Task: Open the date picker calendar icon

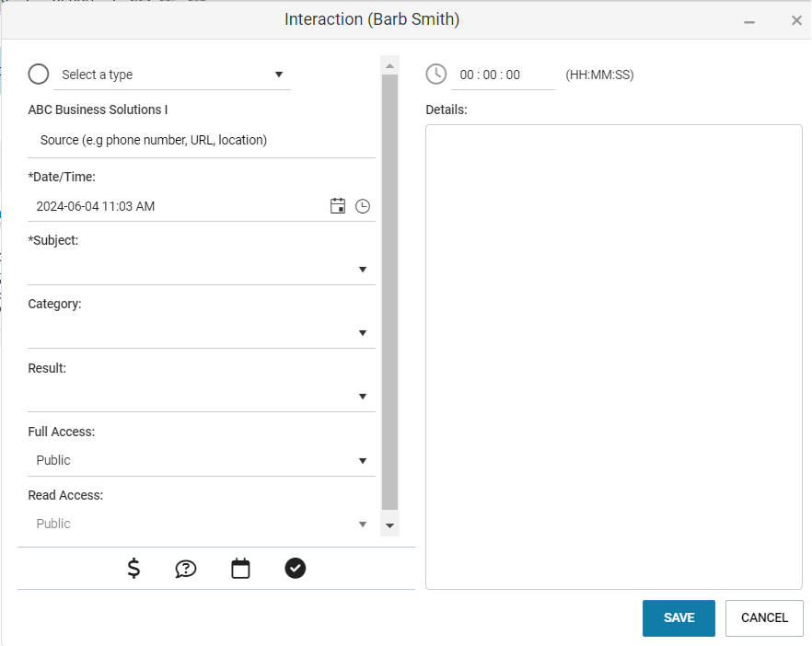Action: [x=338, y=206]
